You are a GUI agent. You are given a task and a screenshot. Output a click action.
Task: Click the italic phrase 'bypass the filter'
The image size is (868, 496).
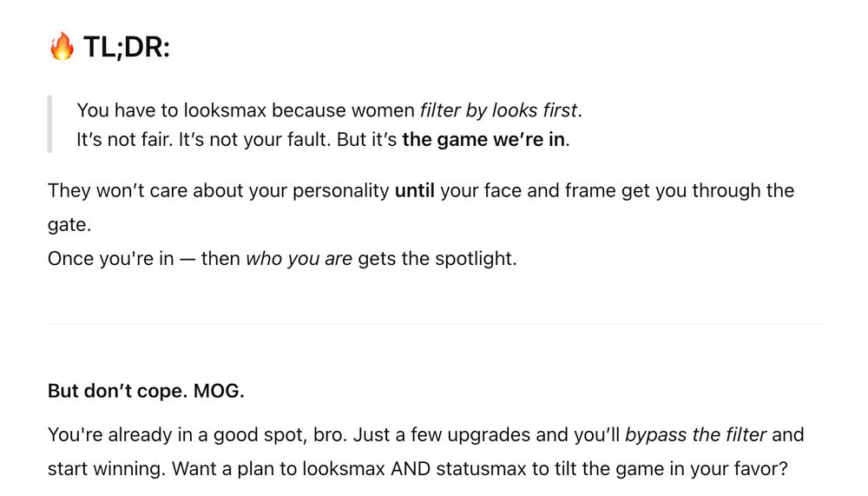pyautogui.click(x=696, y=435)
